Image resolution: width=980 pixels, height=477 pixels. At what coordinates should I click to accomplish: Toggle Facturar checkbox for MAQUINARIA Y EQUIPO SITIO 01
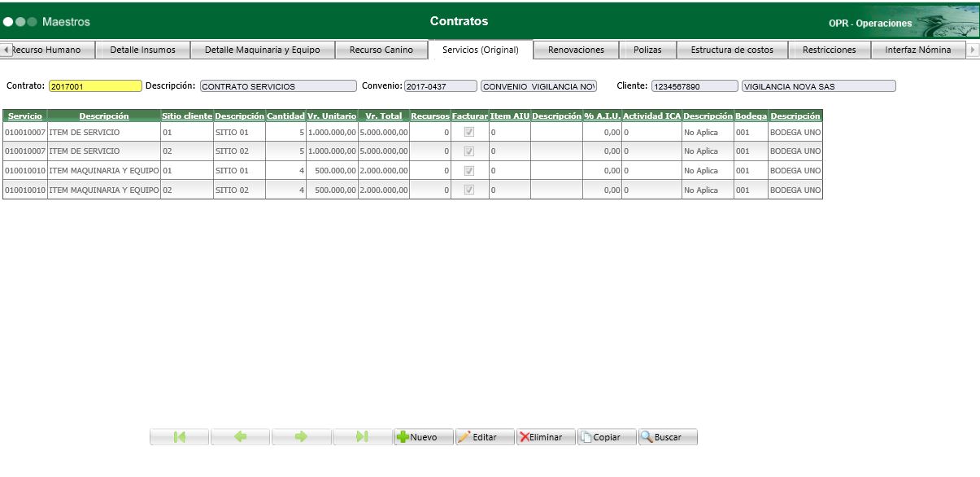[x=469, y=171]
